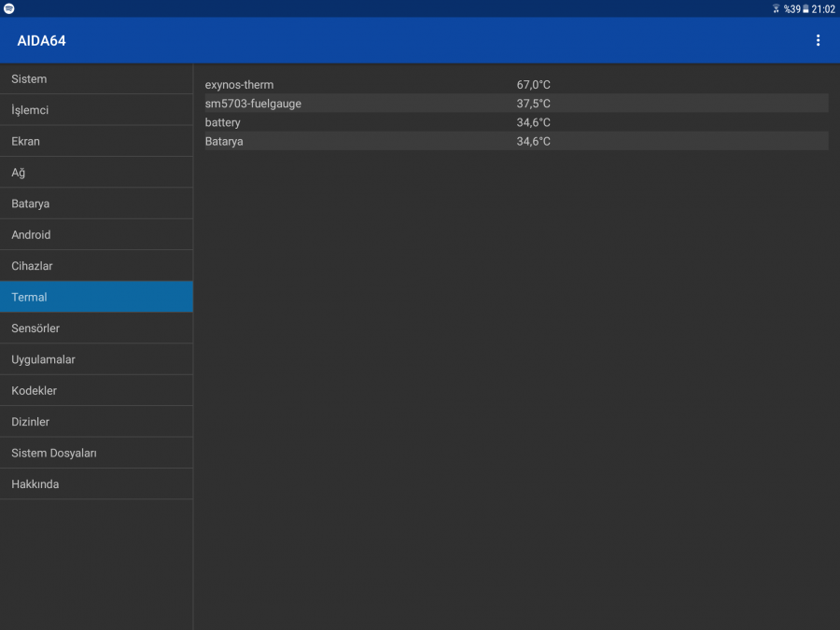Tap the battery icon in status bar

(805, 8)
